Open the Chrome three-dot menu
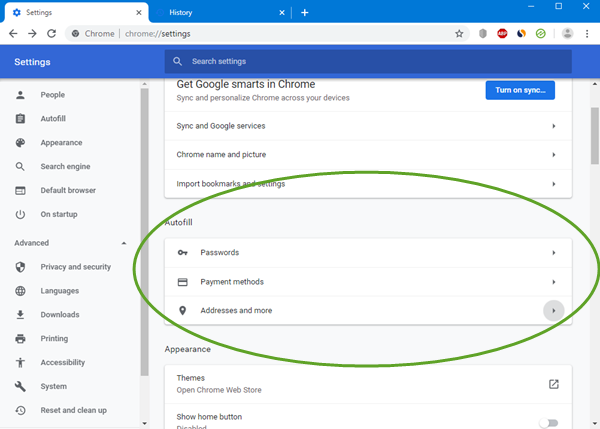Viewport: 600px width, 429px height. pyautogui.click(x=588, y=33)
